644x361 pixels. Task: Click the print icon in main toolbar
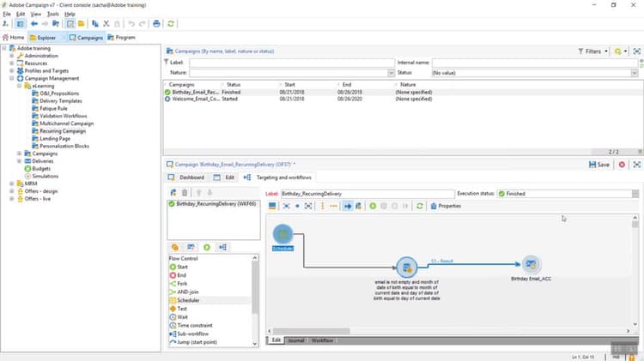pyautogui.click(x=156, y=24)
